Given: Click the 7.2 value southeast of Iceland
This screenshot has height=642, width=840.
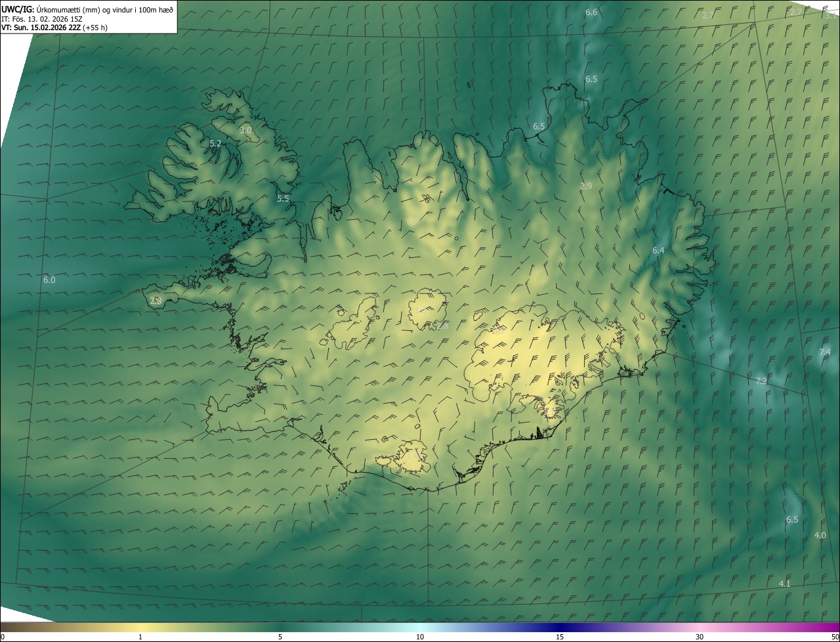Looking at the screenshot, I should 761,381.
